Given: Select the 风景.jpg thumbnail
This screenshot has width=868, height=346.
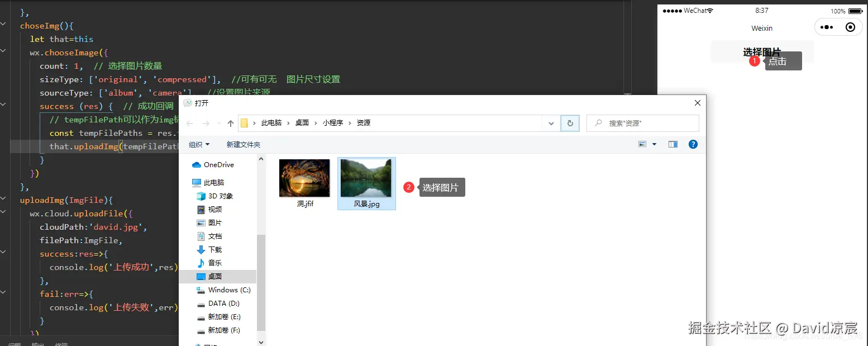Looking at the screenshot, I should coord(366,179).
